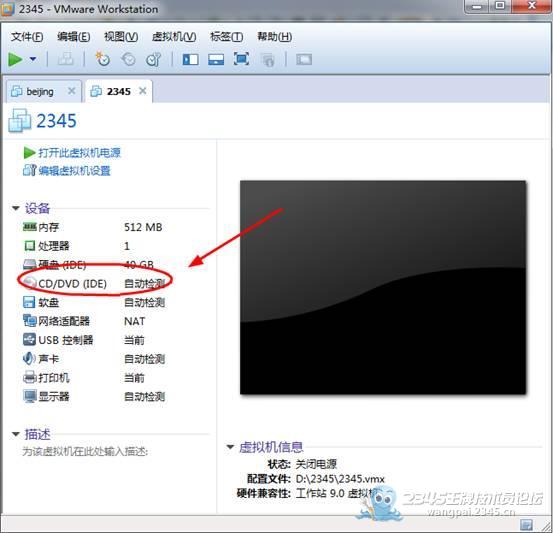Open the 标签(T) menu
Viewport: 553px width, 533px height.
pyautogui.click(x=226, y=36)
